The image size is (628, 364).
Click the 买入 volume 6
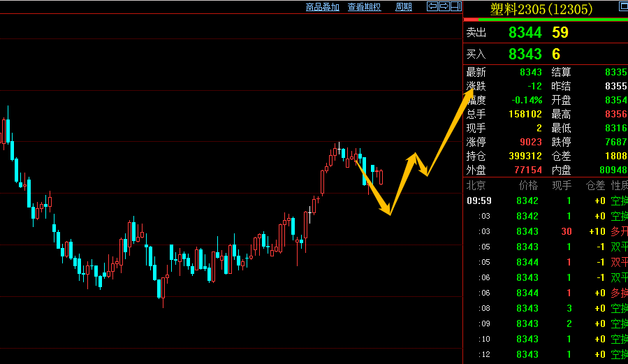pyautogui.click(x=556, y=54)
